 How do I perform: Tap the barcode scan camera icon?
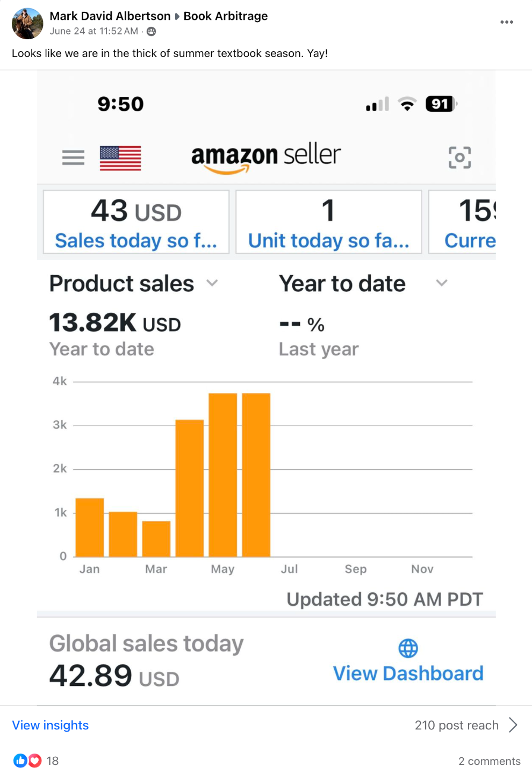tap(459, 157)
